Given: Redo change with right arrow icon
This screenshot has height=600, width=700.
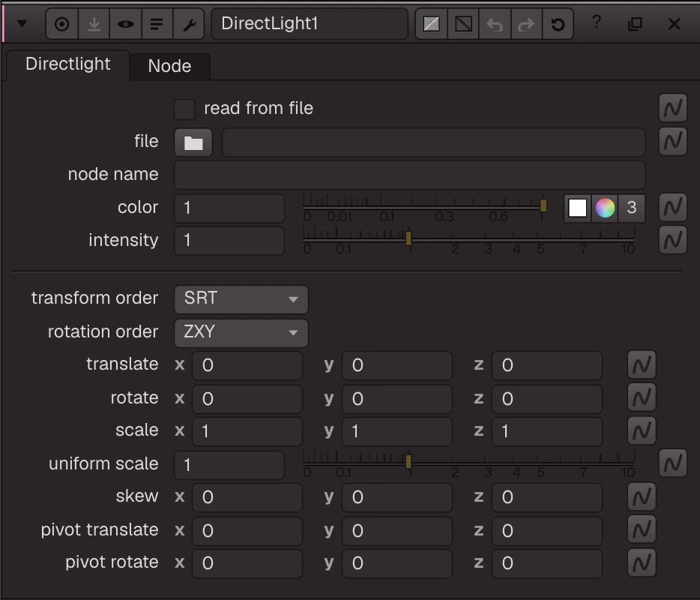Looking at the screenshot, I should pyautogui.click(x=526, y=24).
